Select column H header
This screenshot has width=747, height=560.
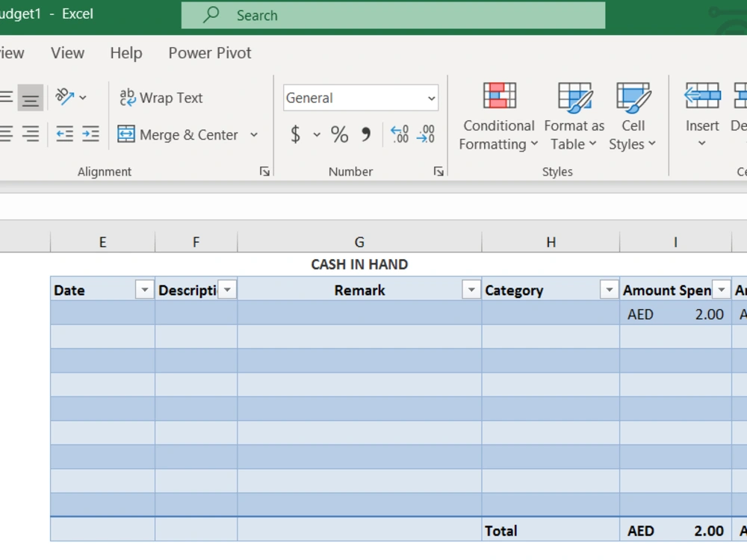click(x=551, y=242)
